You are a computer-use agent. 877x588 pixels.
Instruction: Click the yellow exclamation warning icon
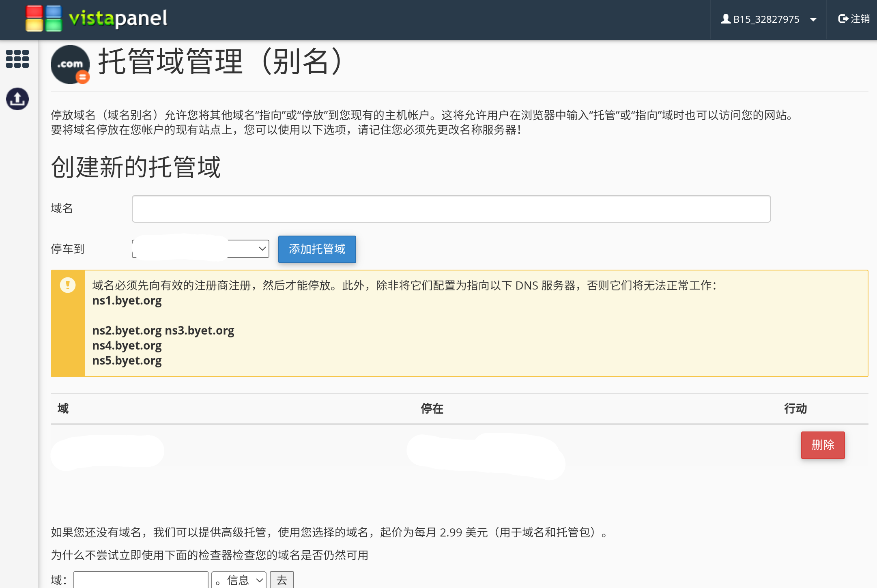68,285
